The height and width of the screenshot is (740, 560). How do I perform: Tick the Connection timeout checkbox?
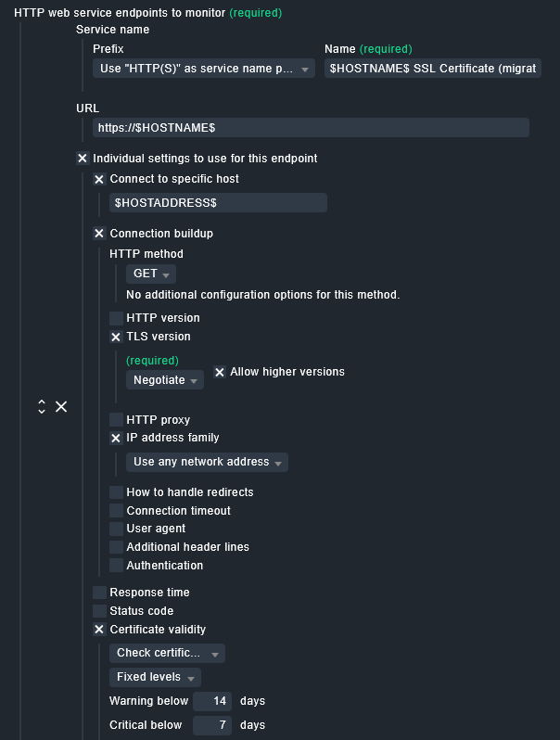(116, 511)
